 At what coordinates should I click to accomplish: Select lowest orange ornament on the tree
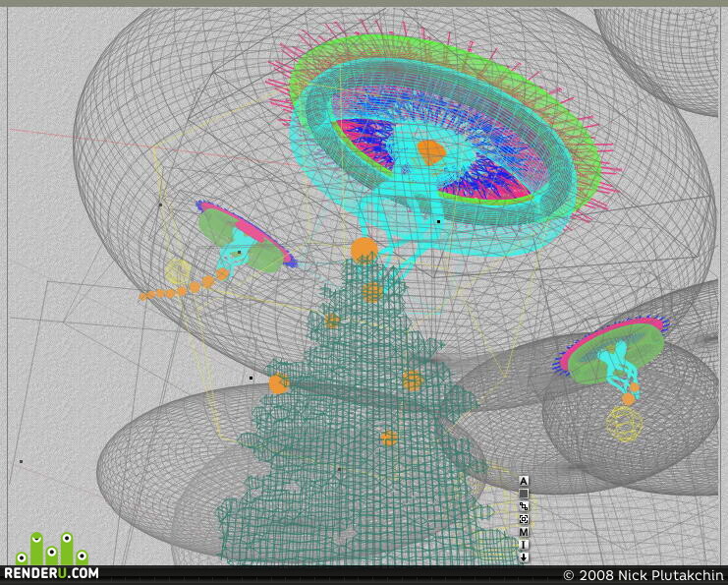coord(389,439)
